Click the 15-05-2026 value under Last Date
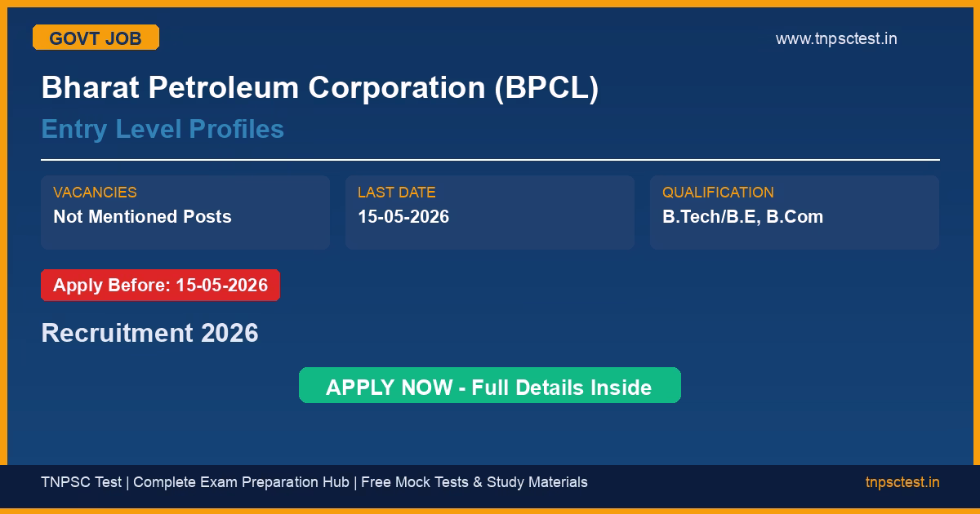The height and width of the screenshot is (514, 980). point(403,217)
